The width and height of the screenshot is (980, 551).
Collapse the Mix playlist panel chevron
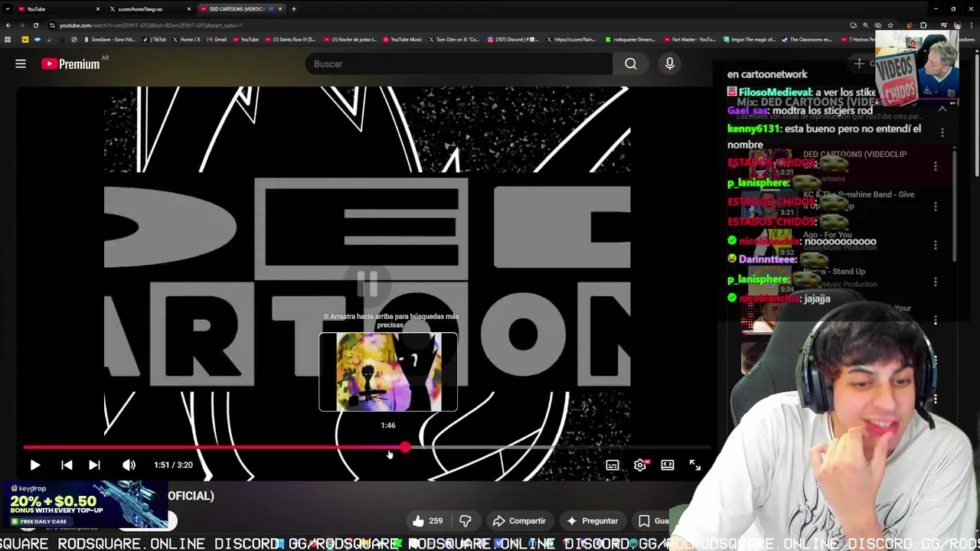[x=942, y=109]
